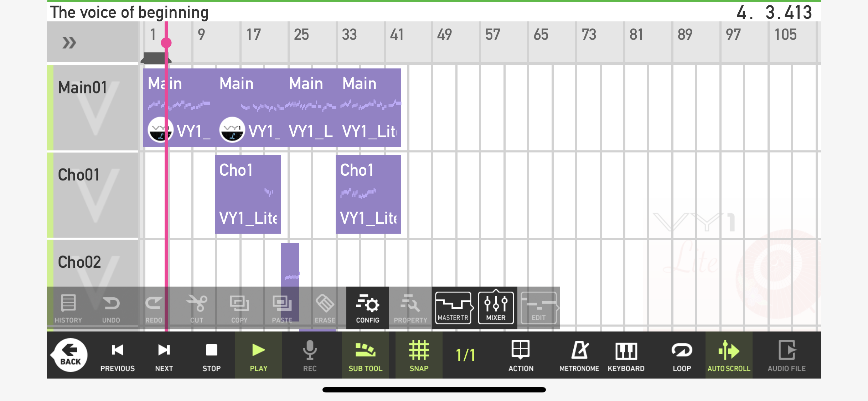The height and width of the screenshot is (401, 868).
Task: Show the on-screen KEYBOARD
Action: [x=626, y=355]
